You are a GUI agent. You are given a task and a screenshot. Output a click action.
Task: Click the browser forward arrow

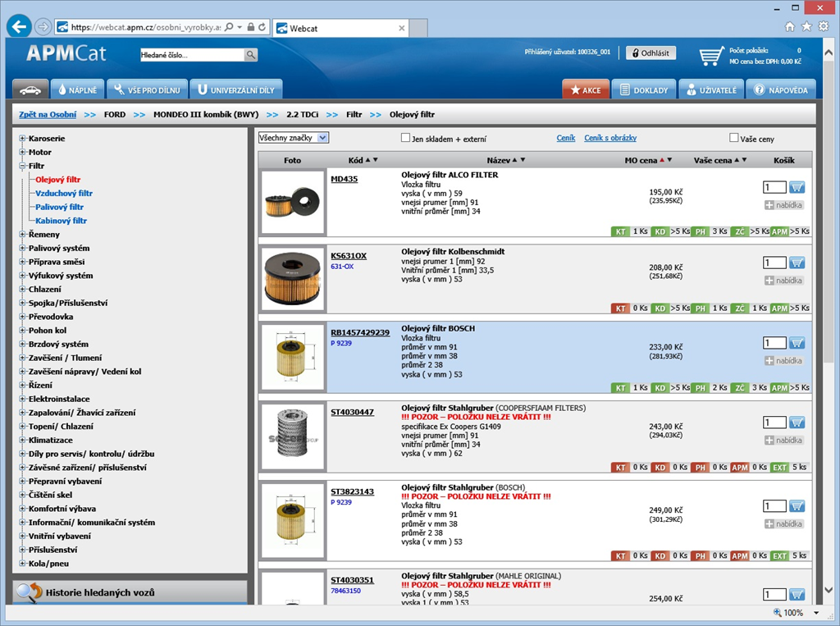click(x=43, y=26)
